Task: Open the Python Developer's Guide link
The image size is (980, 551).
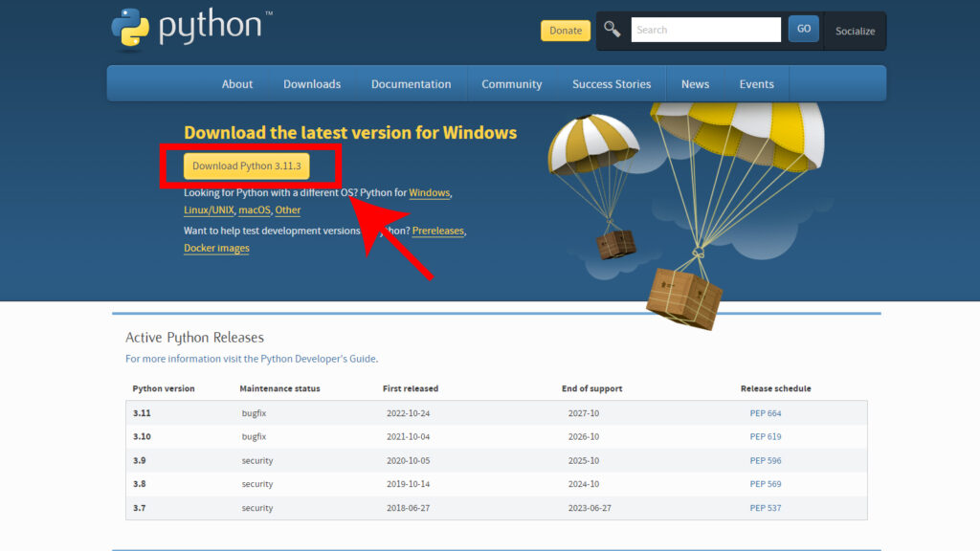Action: click(318, 359)
